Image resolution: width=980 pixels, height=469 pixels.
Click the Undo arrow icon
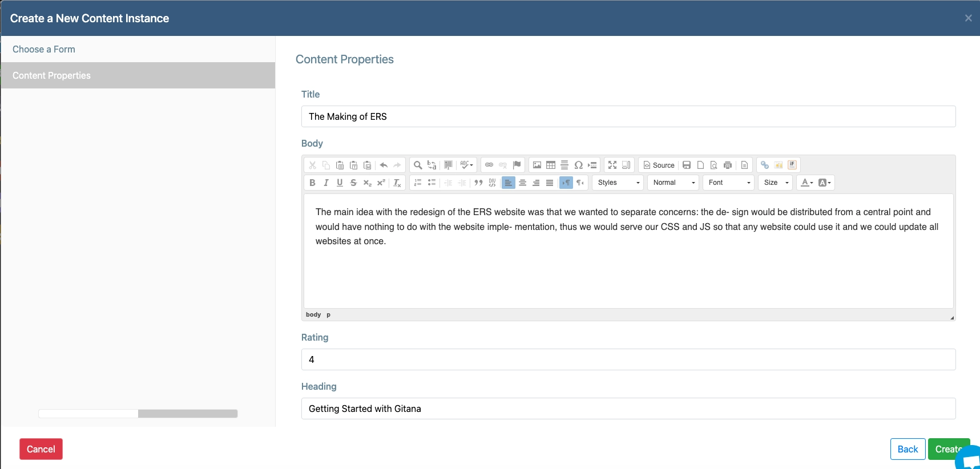click(384, 165)
